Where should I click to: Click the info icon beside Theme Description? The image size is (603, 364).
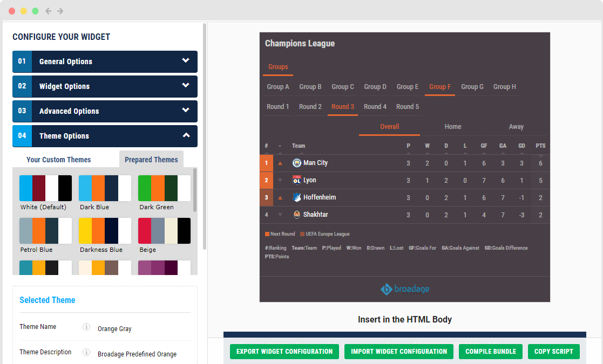point(86,352)
